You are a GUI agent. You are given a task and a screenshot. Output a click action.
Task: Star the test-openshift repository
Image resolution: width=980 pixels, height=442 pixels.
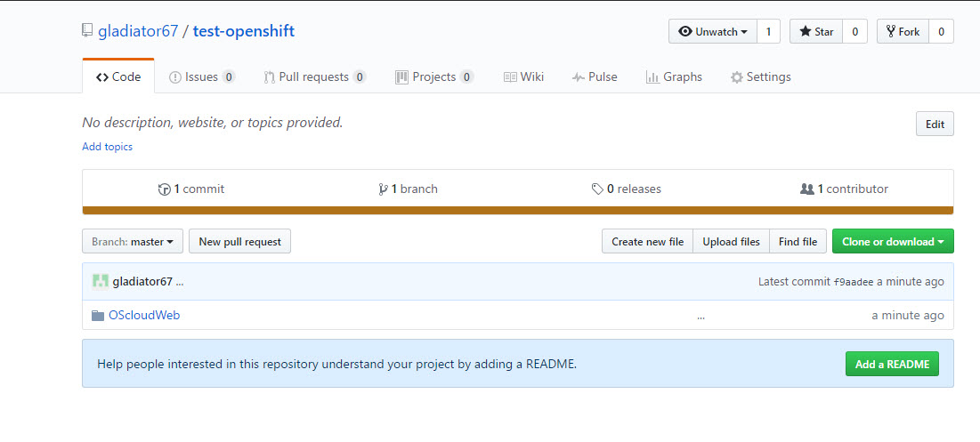816,31
